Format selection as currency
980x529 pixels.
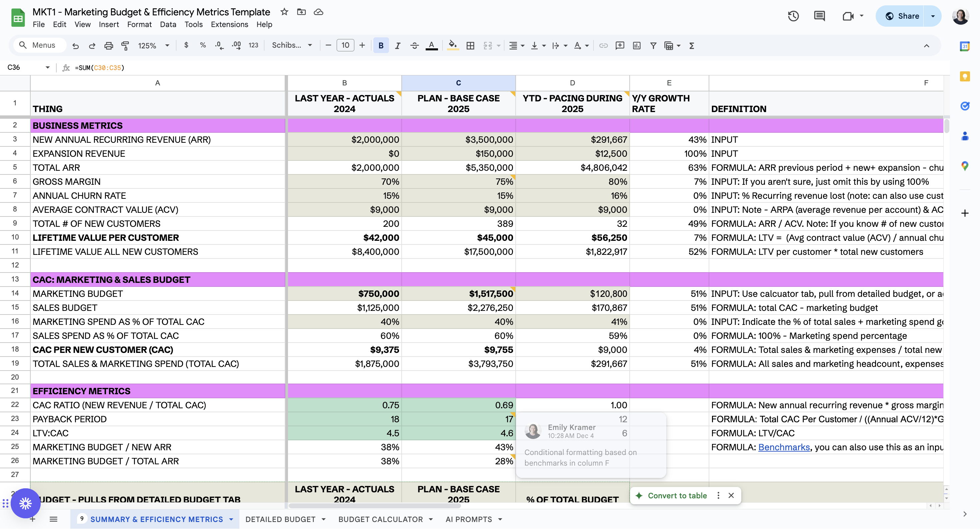pyautogui.click(x=186, y=45)
